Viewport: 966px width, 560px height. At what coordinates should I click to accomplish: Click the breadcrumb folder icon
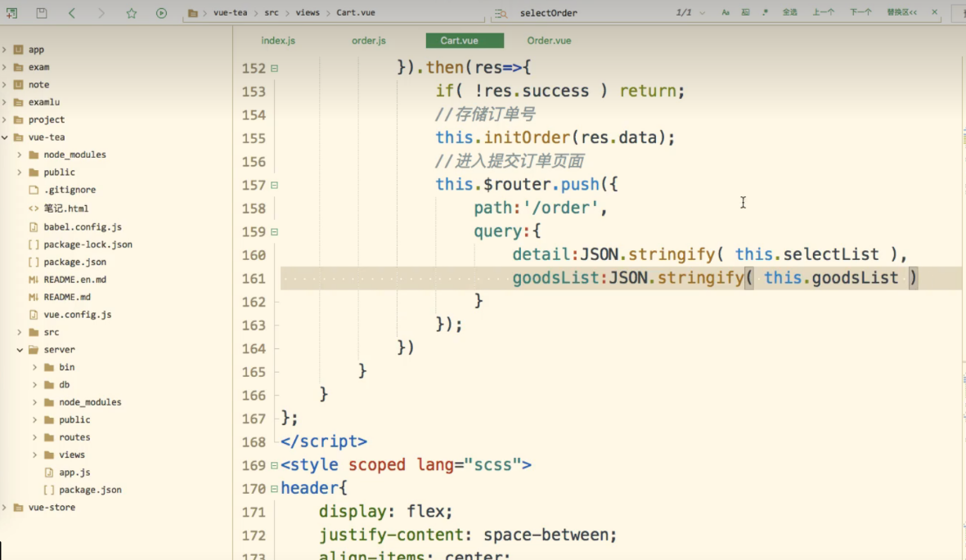[193, 13]
